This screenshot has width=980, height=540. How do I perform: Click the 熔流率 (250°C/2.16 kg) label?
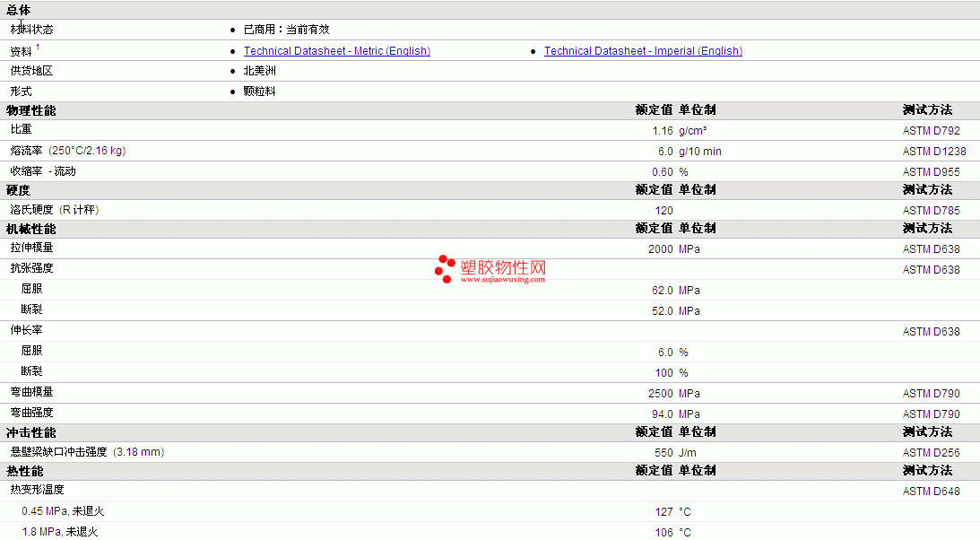tap(68, 151)
